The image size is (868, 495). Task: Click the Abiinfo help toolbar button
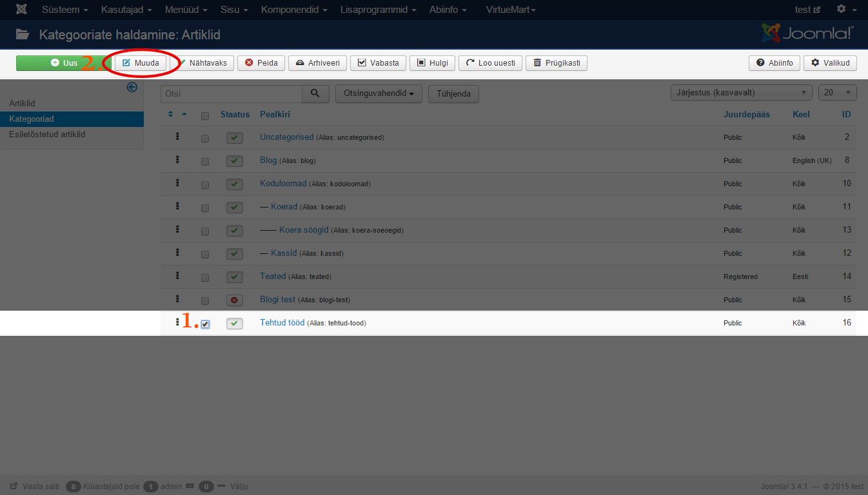click(774, 63)
